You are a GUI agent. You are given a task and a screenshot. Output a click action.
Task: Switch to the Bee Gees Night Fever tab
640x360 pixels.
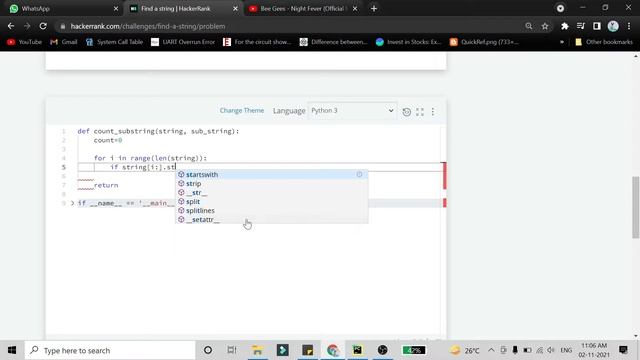[303, 9]
